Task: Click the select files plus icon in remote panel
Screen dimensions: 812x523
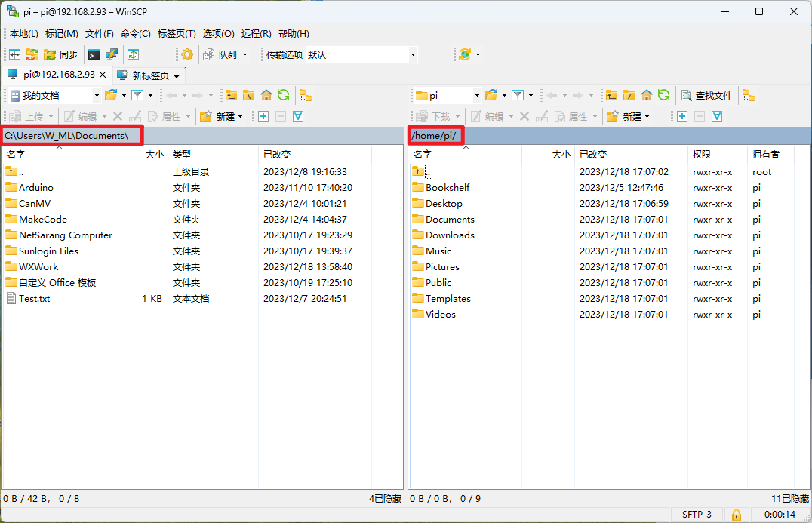Action: pos(682,116)
